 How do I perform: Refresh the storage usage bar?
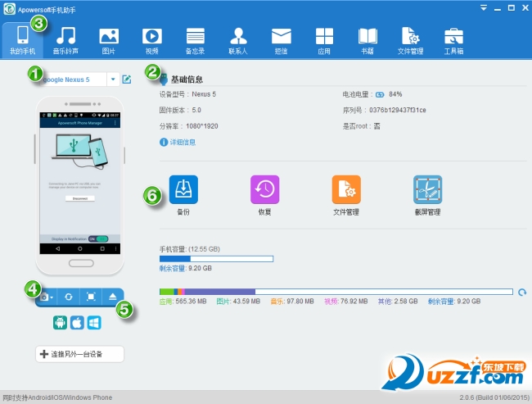522,292
